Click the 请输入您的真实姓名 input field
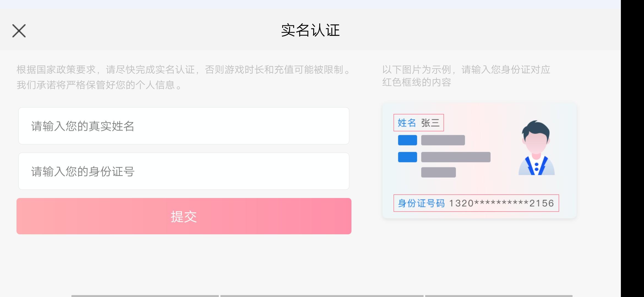 (x=184, y=126)
